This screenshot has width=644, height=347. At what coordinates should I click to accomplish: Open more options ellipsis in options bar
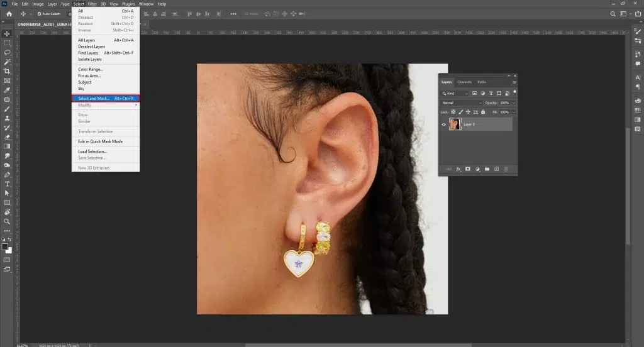pos(233,14)
